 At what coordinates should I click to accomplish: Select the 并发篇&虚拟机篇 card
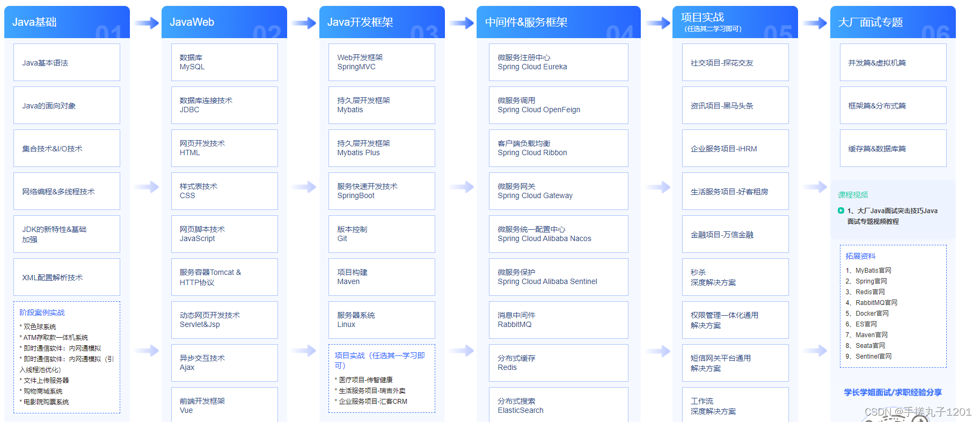click(893, 62)
